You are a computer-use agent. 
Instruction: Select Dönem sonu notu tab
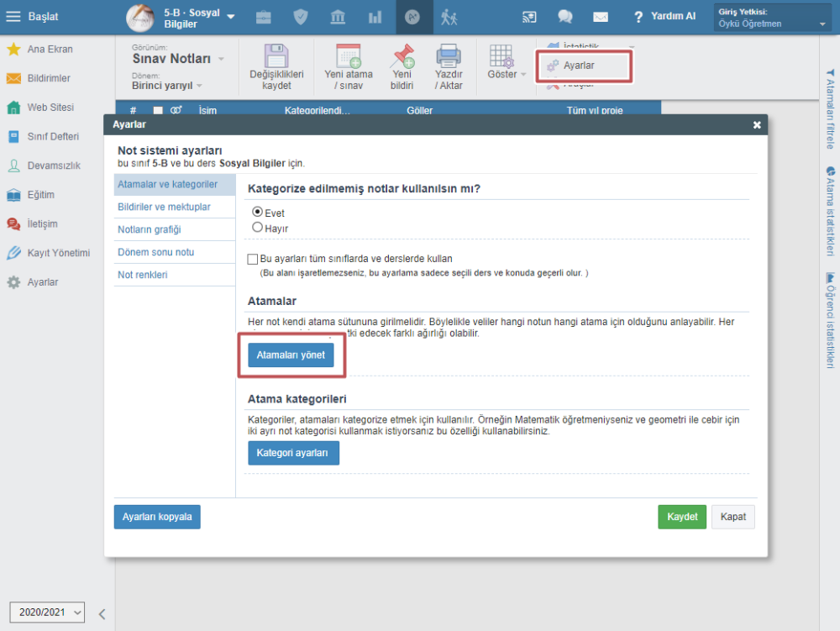(175, 252)
